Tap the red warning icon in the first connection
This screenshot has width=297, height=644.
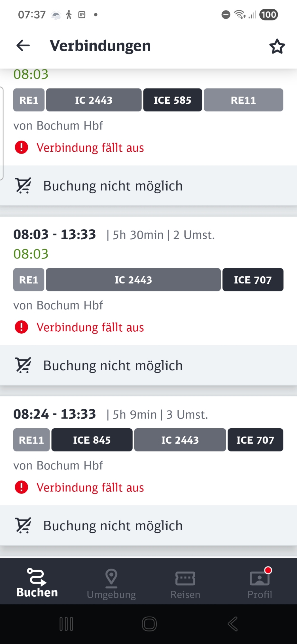[22, 147]
